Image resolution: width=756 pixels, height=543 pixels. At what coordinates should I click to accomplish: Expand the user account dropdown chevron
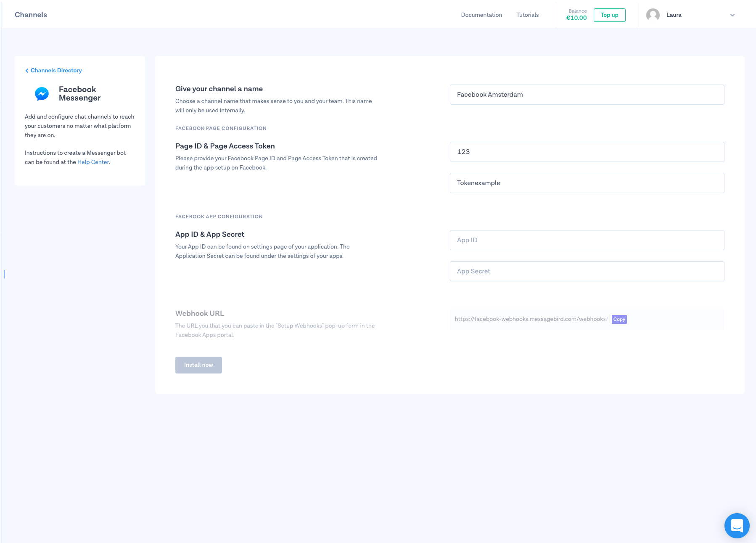[x=732, y=15]
